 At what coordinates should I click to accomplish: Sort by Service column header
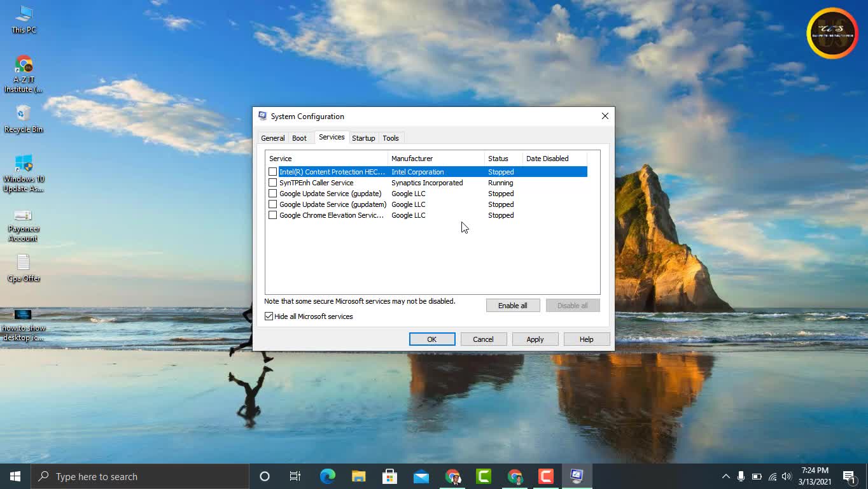(x=326, y=159)
